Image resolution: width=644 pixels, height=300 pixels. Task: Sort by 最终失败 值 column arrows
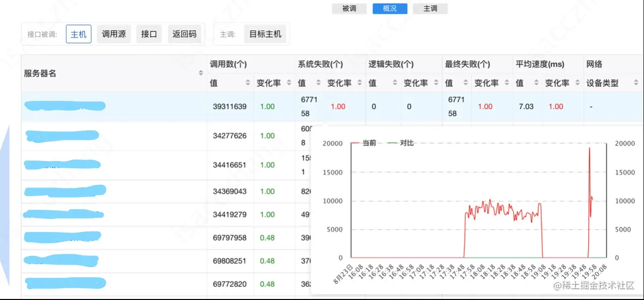466,83
